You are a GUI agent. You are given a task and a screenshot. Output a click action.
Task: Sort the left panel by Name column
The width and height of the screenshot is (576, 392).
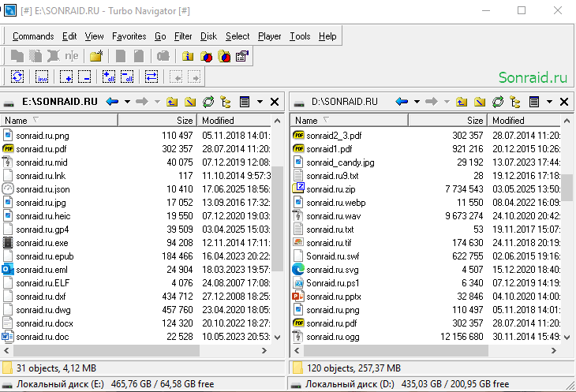click(x=59, y=121)
